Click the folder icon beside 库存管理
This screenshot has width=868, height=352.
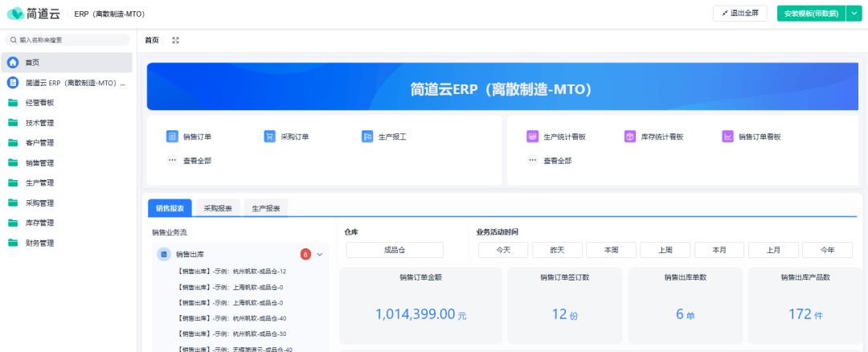13,223
